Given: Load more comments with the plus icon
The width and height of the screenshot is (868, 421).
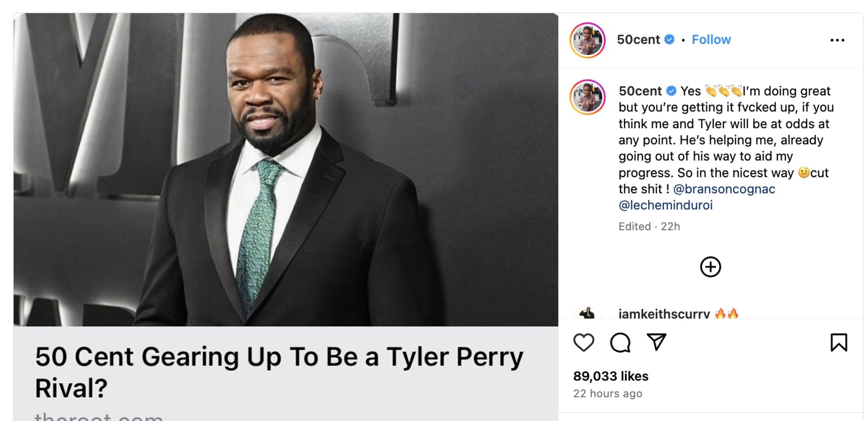Looking at the screenshot, I should point(710,267).
